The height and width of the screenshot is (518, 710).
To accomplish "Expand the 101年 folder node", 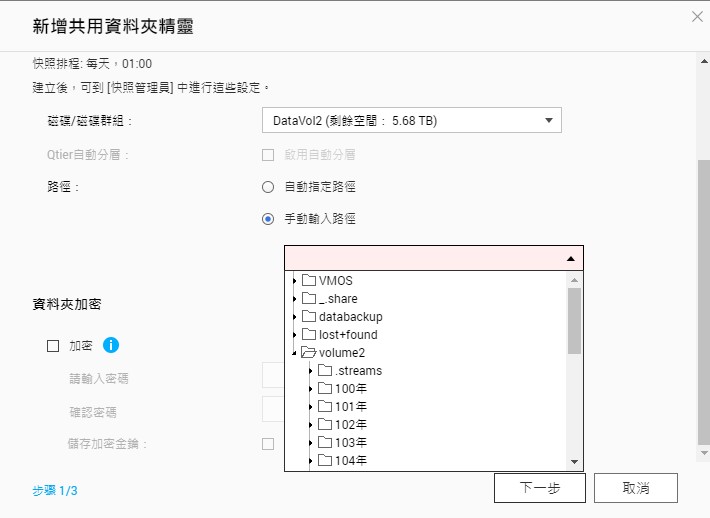I will [x=311, y=407].
